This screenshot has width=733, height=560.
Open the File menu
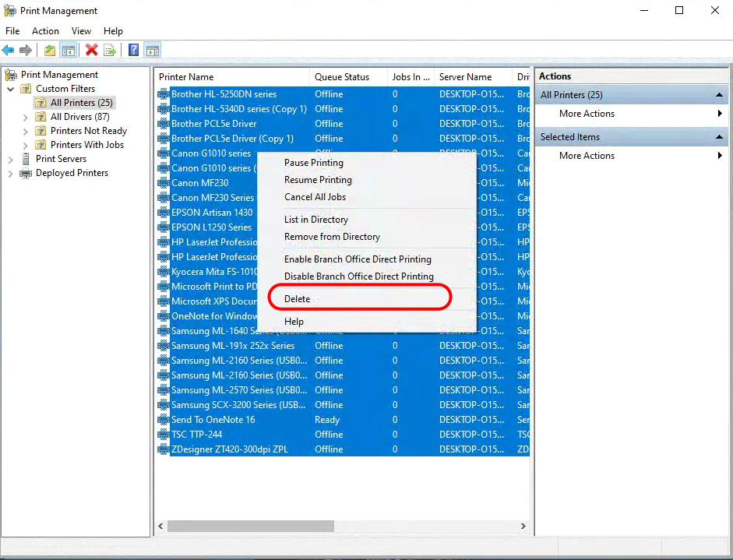(12, 31)
